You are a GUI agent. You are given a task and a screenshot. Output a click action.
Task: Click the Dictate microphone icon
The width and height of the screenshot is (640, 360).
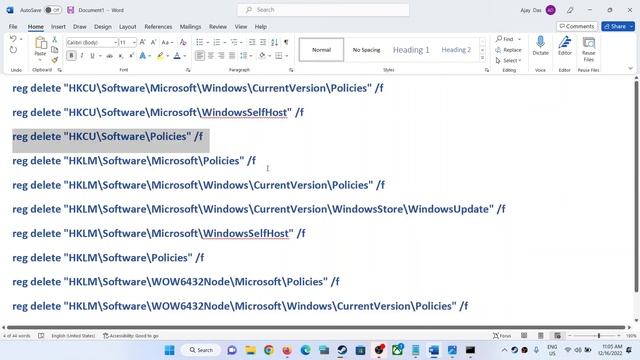[540, 46]
